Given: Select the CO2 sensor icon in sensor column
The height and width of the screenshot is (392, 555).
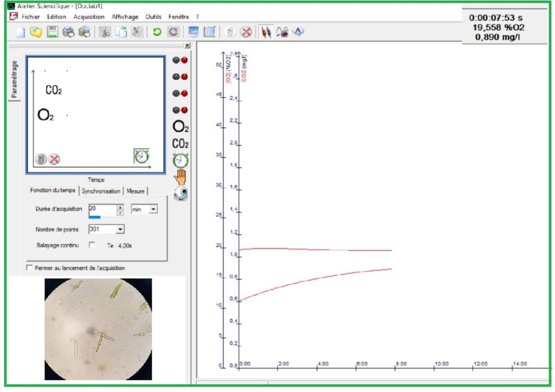Looking at the screenshot, I should [x=180, y=144].
